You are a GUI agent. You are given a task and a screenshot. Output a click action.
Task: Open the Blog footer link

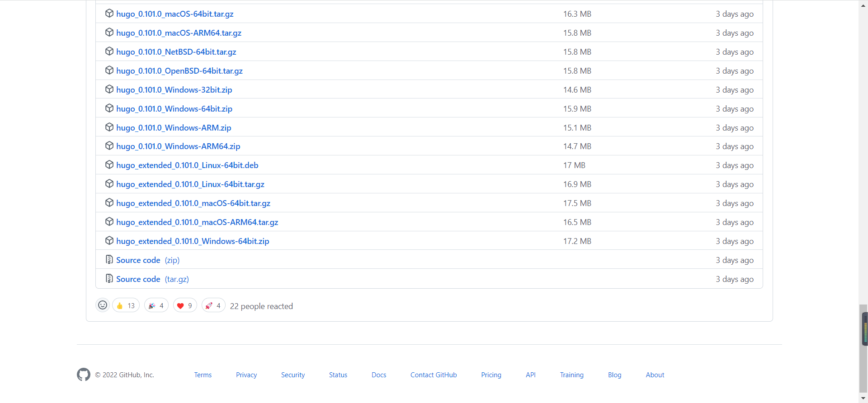615,375
